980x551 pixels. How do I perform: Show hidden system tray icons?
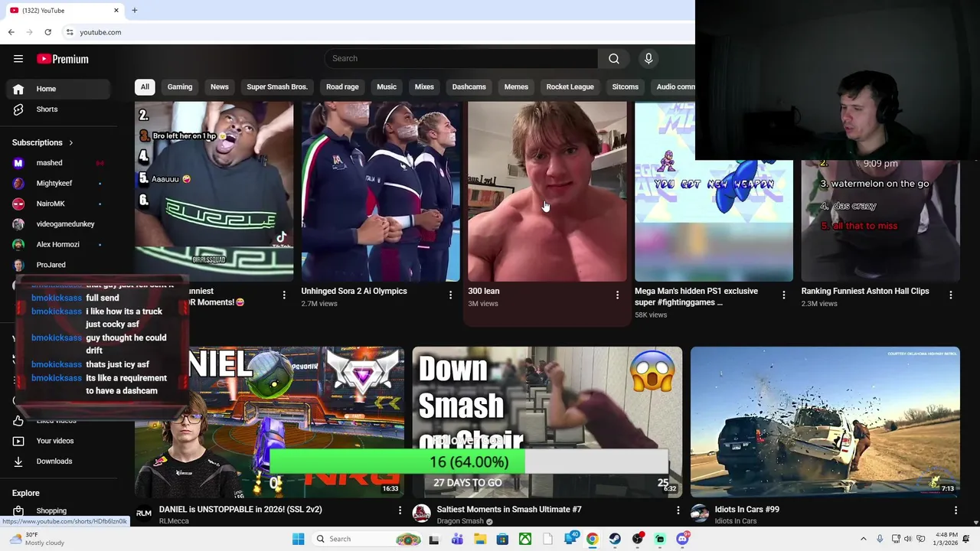864,539
